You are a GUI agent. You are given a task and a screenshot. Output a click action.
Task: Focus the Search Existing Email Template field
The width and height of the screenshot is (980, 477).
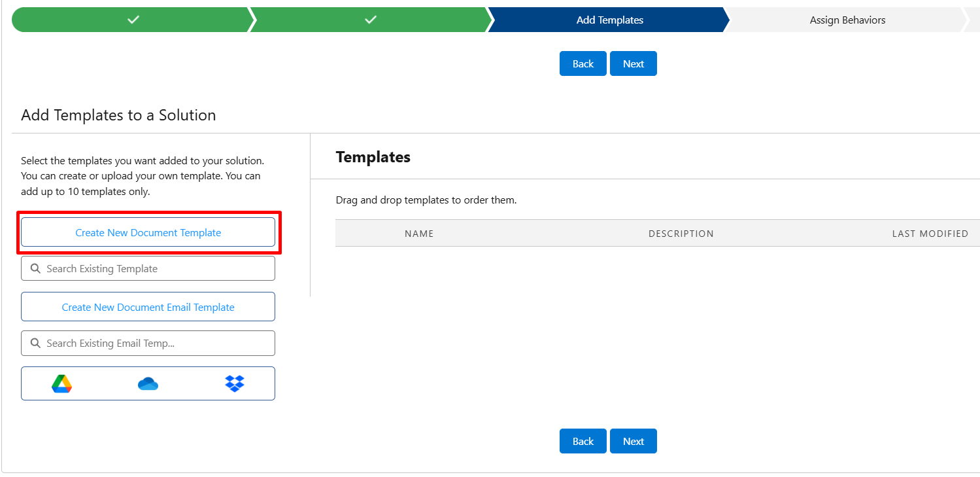click(x=157, y=343)
